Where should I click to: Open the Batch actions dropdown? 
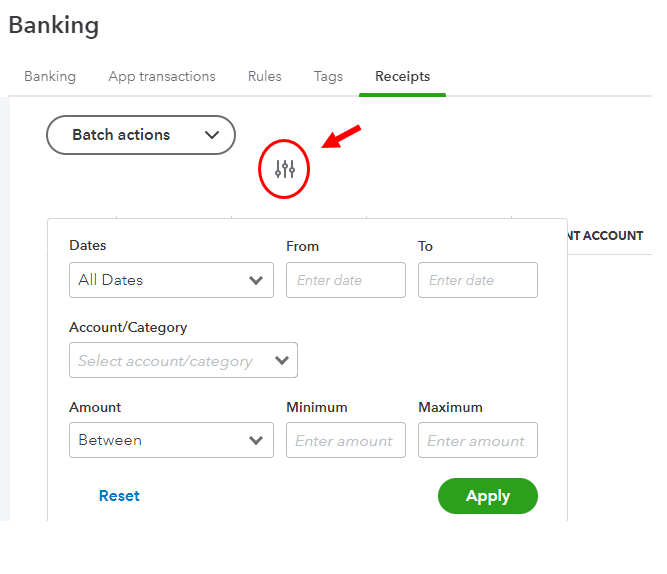140,135
